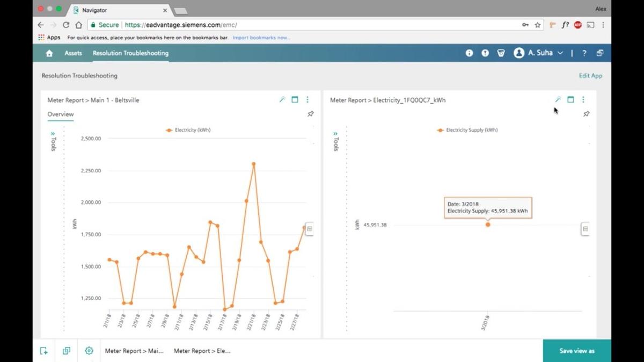Select the Overview tab

click(61, 114)
